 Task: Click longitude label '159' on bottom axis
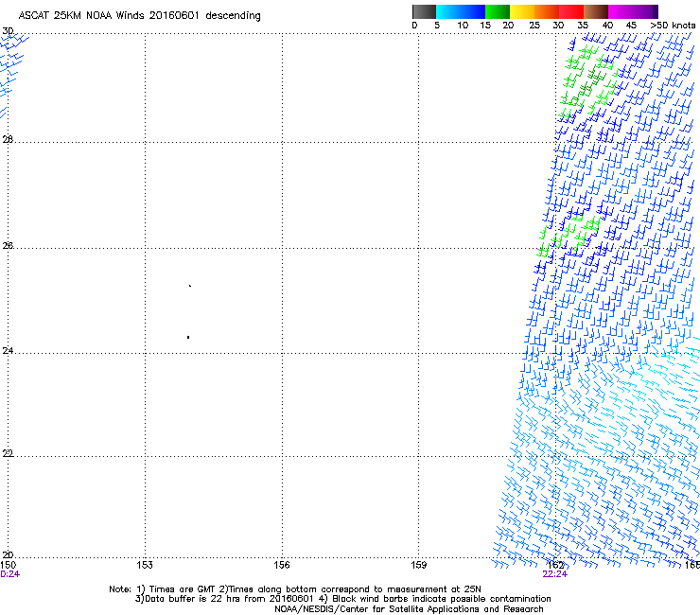coord(418,565)
